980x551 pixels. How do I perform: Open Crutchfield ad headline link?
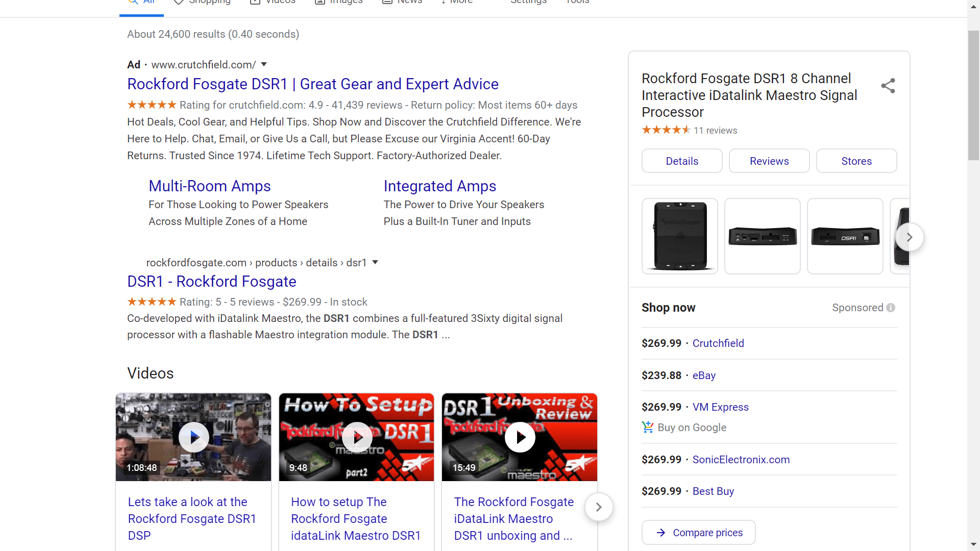tap(313, 84)
